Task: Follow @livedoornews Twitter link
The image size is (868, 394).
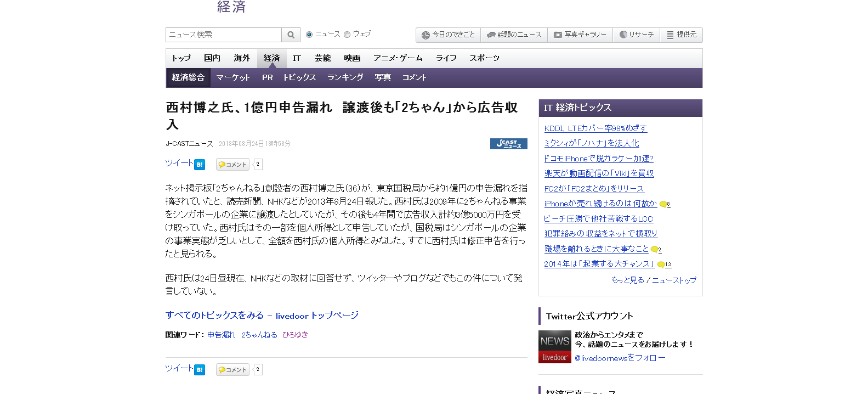Action: click(620, 358)
